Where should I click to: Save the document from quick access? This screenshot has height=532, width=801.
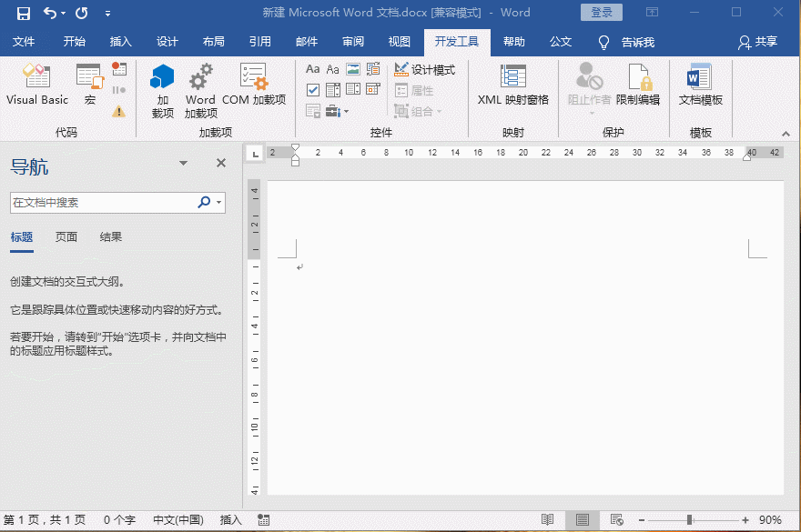tap(24, 14)
